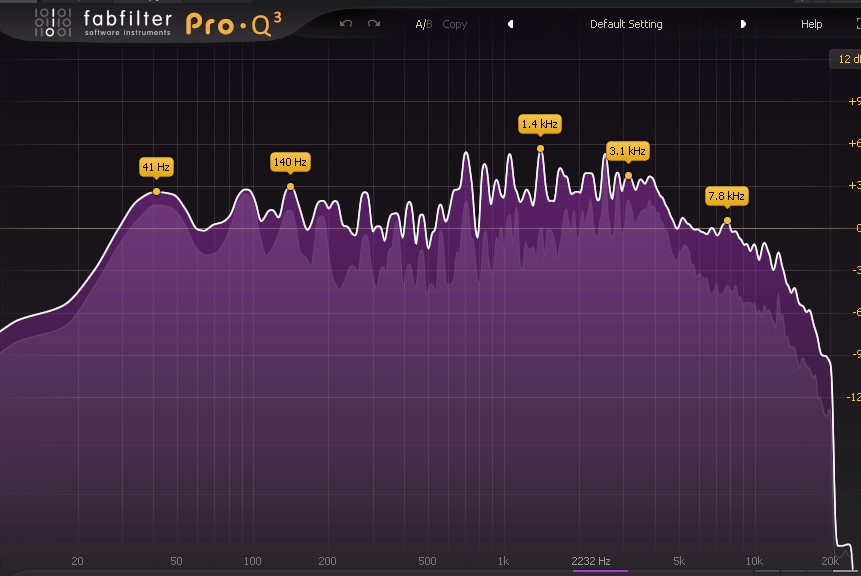Select the 140 Hz EQ band node
The width and height of the screenshot is (861, 576).
click(291, 186)
